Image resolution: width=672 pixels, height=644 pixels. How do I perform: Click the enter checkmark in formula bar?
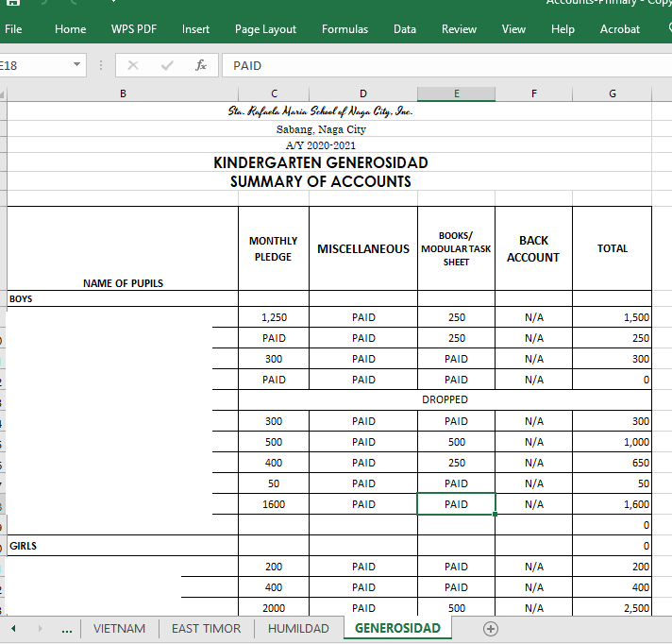[x=167, y=65]
